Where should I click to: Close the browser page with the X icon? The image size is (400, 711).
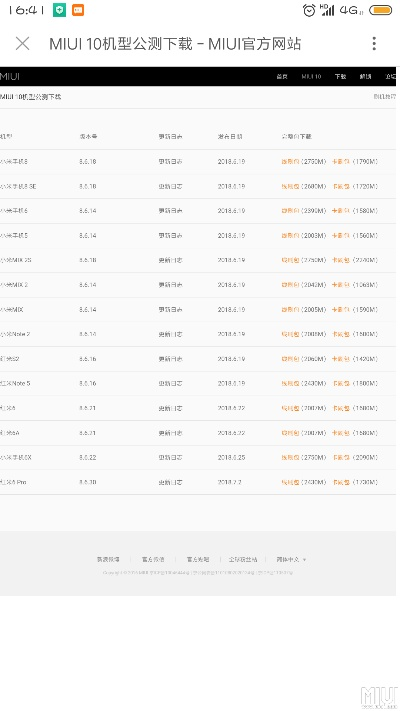point(22,44)
